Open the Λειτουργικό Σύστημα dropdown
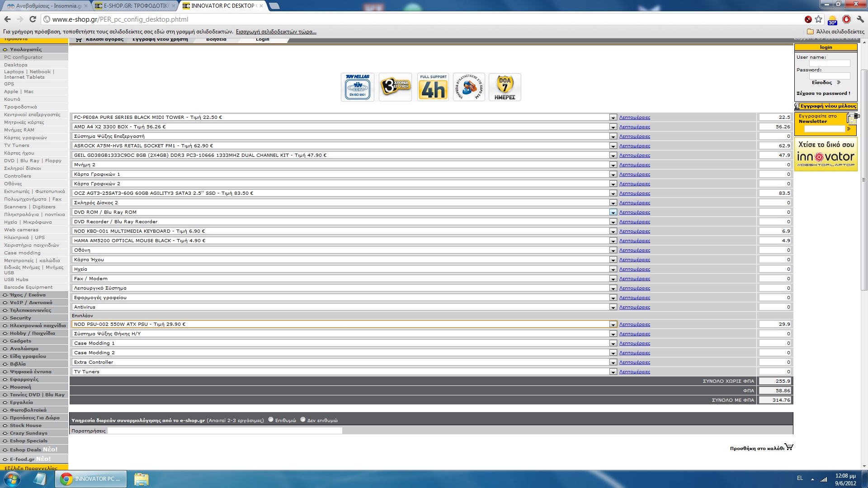Viewport: 868px width, 488px height. pyautogui.click(x=344, y=288)
